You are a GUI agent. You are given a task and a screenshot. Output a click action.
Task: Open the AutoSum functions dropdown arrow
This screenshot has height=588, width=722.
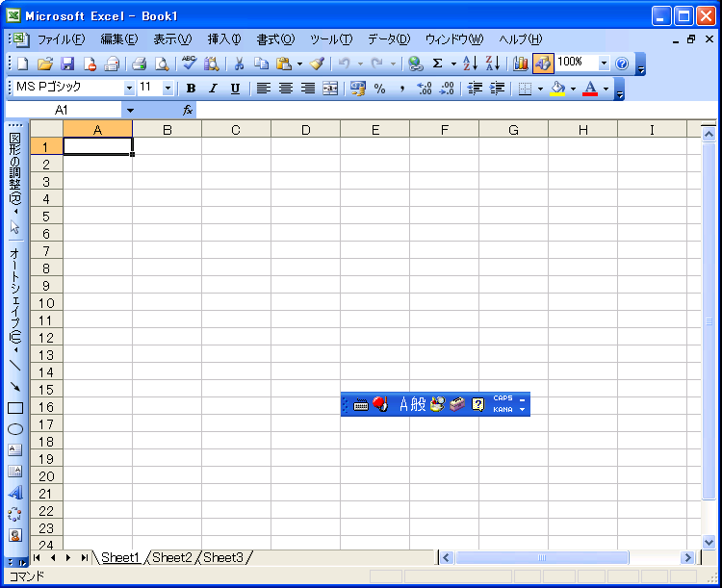pos(453,64)
